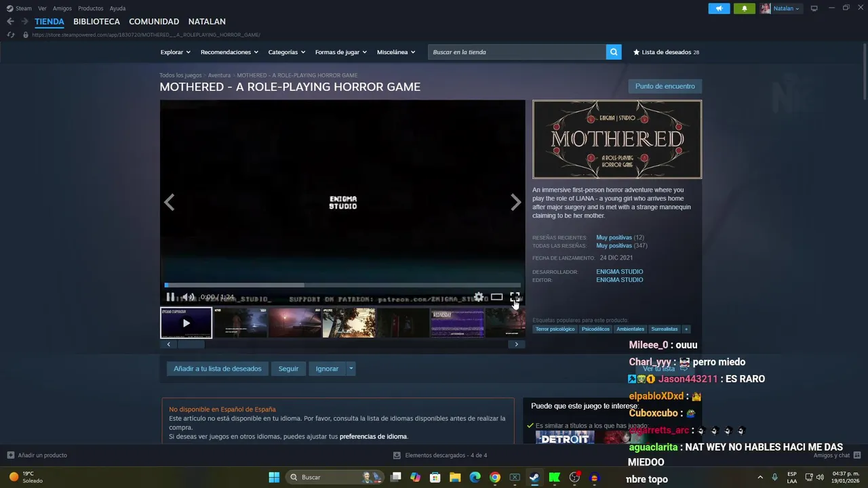
Task: Open the Surrealistas tag
Action: (x=664, y=329)
